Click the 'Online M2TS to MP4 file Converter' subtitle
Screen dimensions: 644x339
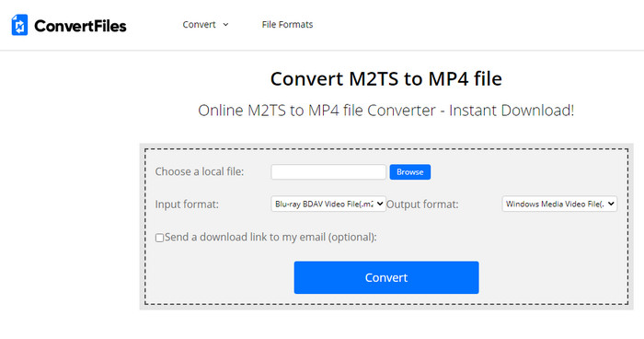tap(386, 111)
